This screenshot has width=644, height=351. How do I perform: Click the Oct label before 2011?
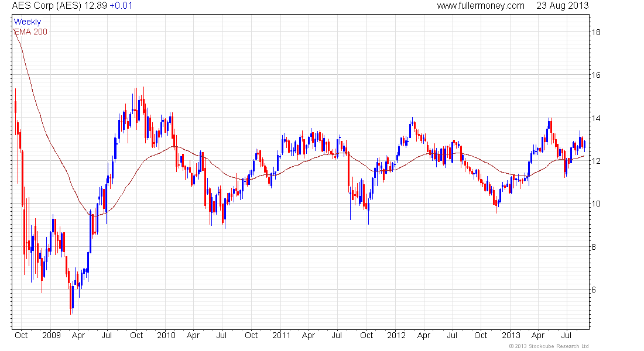pos(251,335)
